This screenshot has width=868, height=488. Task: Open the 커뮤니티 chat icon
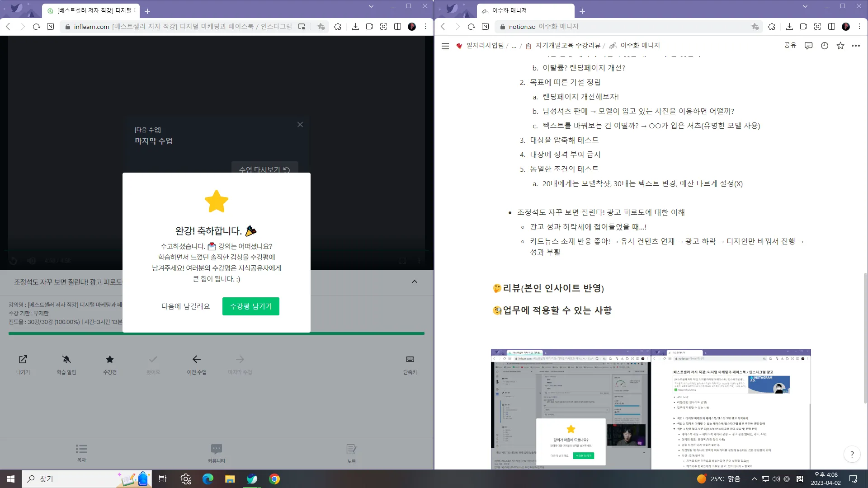(x=216, y=449)
